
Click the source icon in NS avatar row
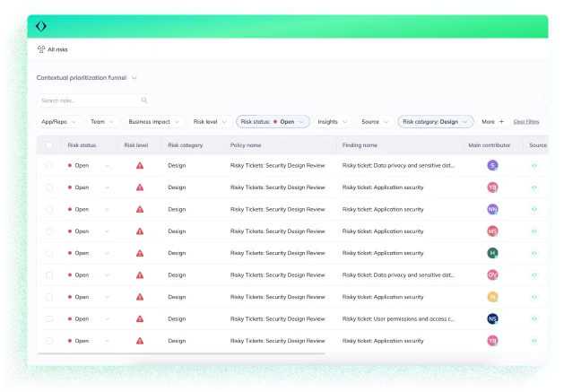[534, 319]
